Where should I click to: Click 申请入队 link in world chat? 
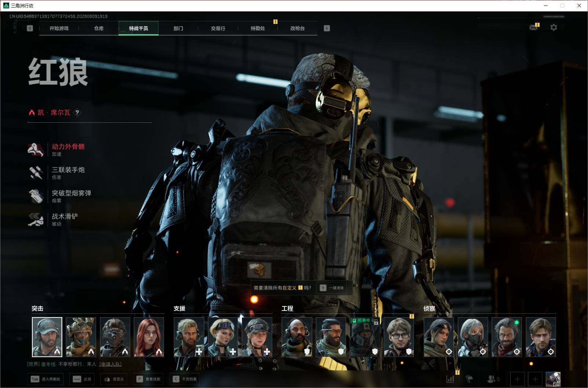tap(110, 364)
